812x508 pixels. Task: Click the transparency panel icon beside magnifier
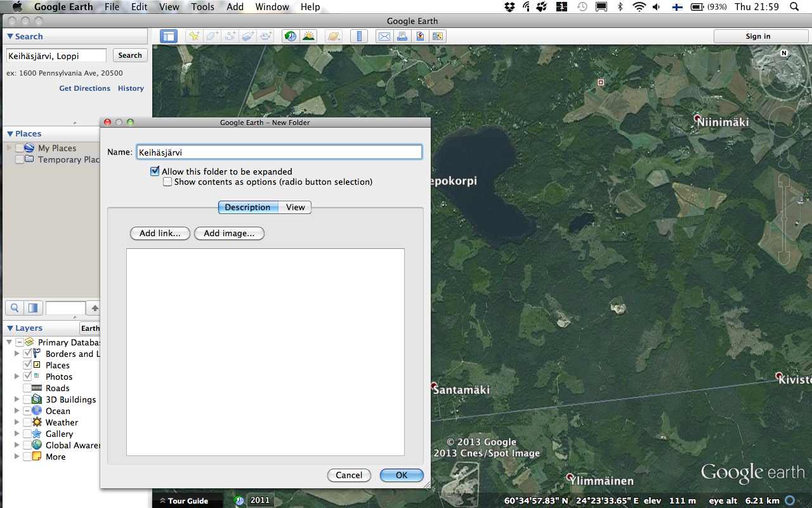(x=33, y=308)
